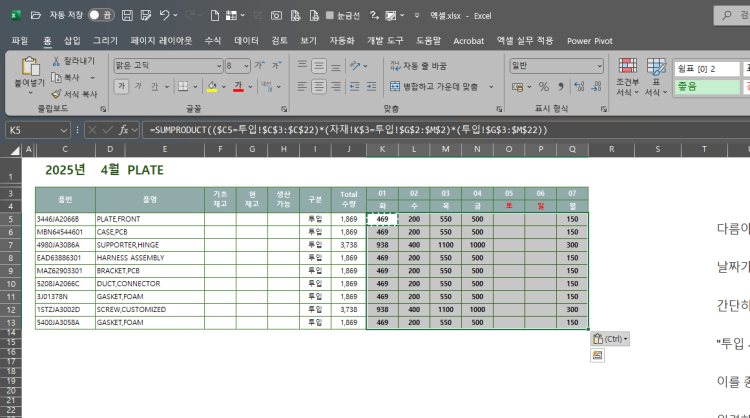Viewport: 750px width, 418px height.
Task: Enable 자동 줄 바꿈 wrap text
Action: (x=419, y=66)
